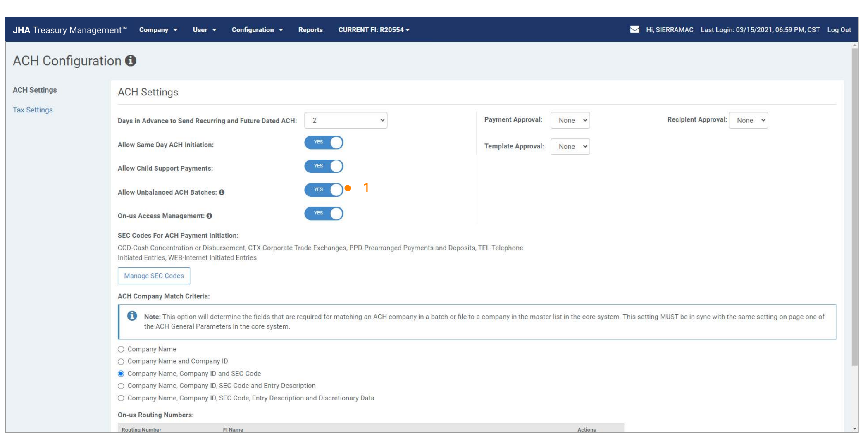
Task: Select Company Name only radio option
Action: pyautogui.click(x=121, y=349)
